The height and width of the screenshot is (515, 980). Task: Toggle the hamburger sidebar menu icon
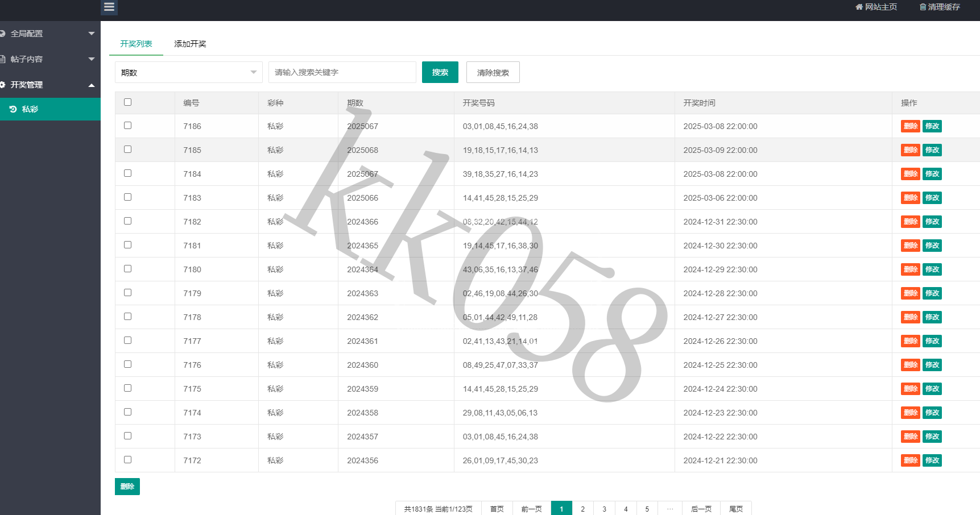(109, 7)
